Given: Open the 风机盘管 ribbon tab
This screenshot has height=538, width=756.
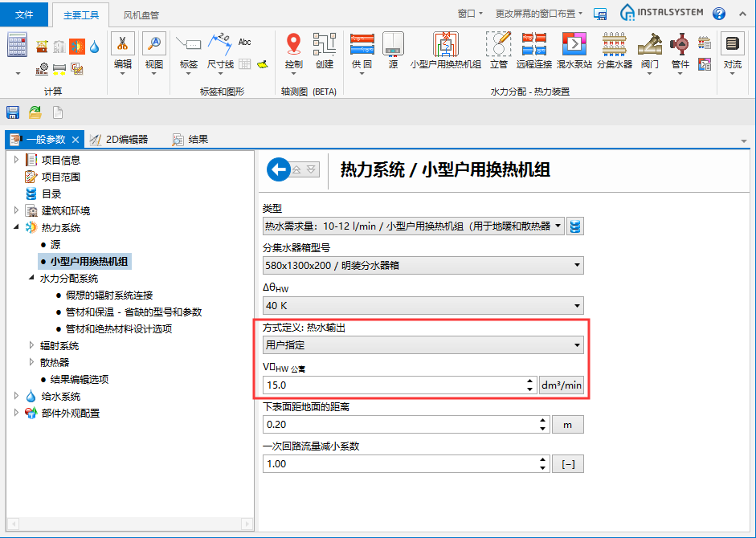Looking at the screenshot, I should click(141, 14).
